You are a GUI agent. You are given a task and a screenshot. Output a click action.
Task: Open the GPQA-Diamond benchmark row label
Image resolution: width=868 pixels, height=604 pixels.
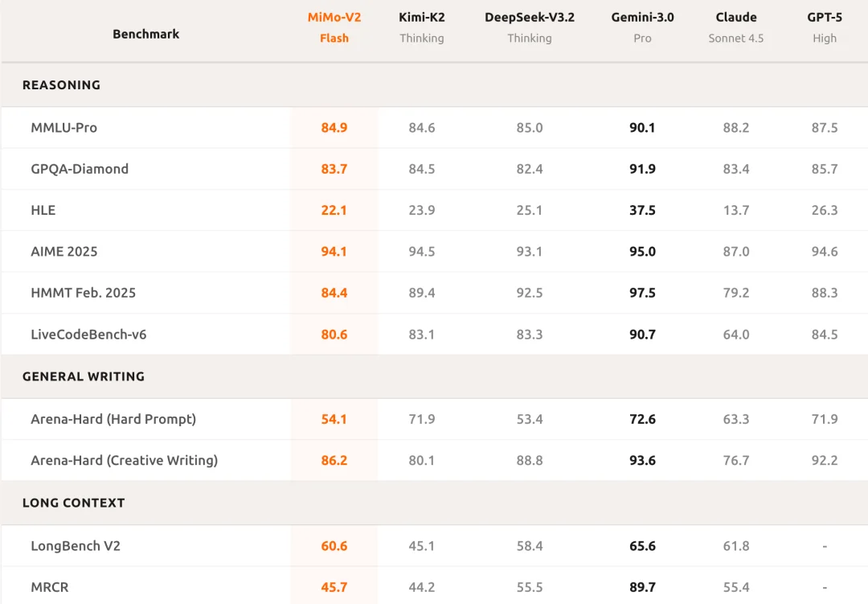tap(80, 169)
